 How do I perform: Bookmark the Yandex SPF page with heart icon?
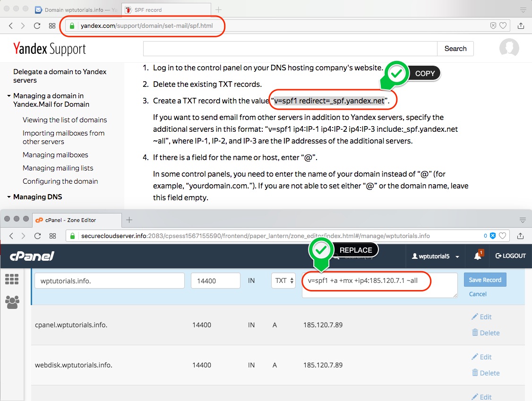pos(503,26)
